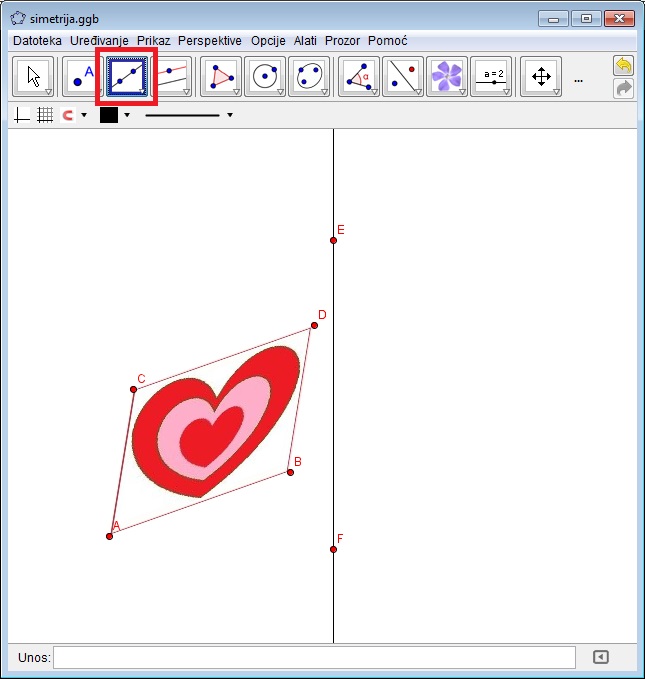This screenshot has width=645, height=679.
Task: Select the Reflect about Line tool
Action: [x=403, y=76]
